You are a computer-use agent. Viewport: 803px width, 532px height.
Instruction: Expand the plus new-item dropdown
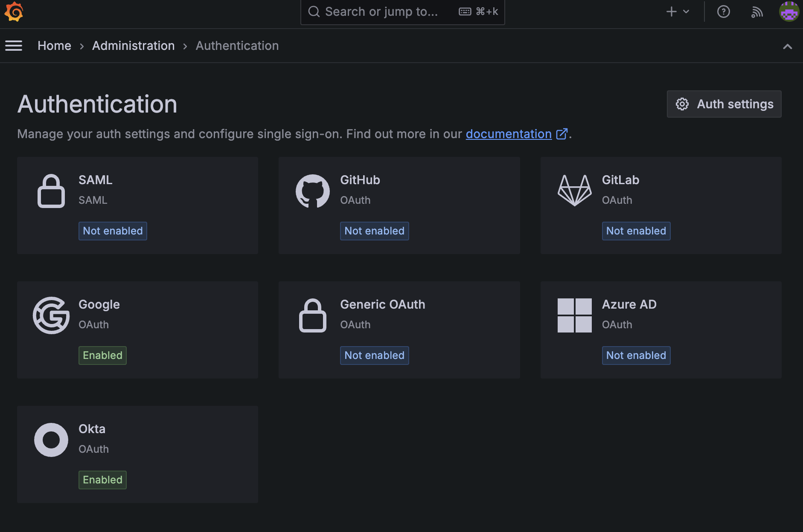coord(678,12)
